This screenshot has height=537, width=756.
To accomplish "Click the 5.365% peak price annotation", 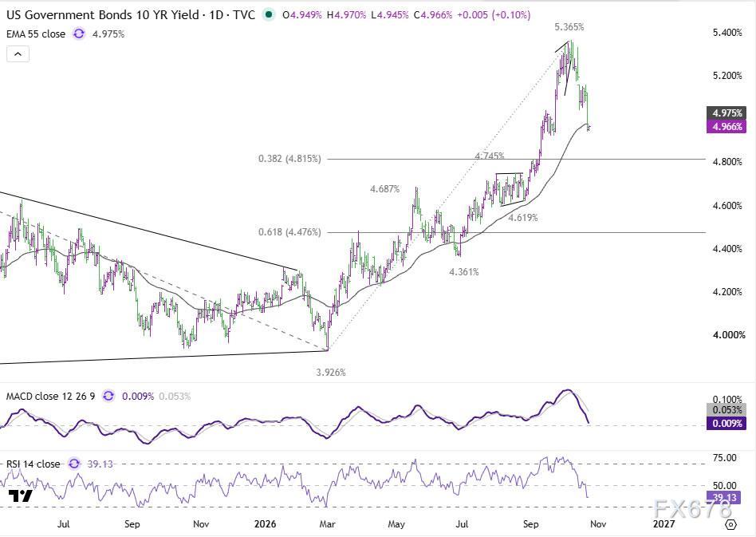I will (x=569, y=27).
